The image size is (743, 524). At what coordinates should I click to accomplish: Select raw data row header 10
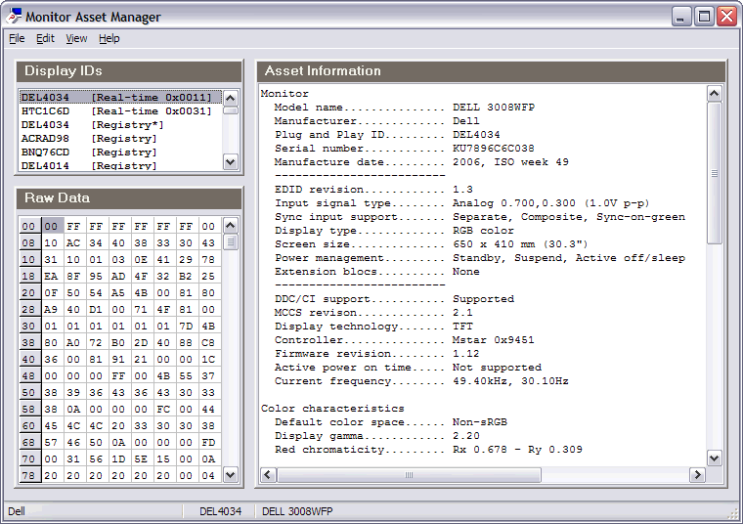(x=29, y=260)
